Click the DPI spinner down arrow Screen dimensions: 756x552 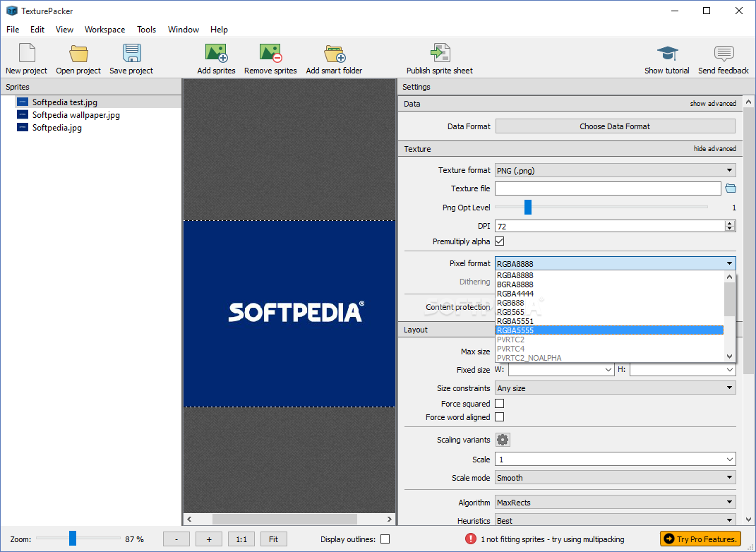pos(729,229)
